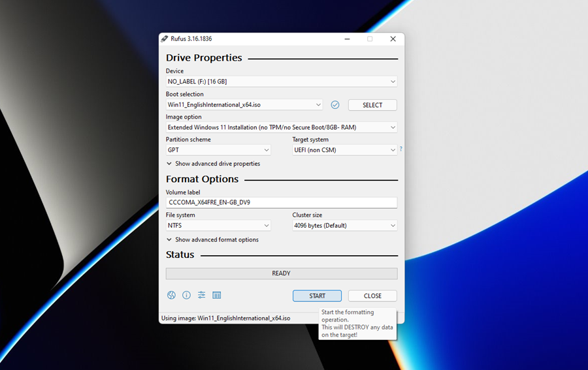Click the Status heading
588x370 pixels.
[180, 254]
